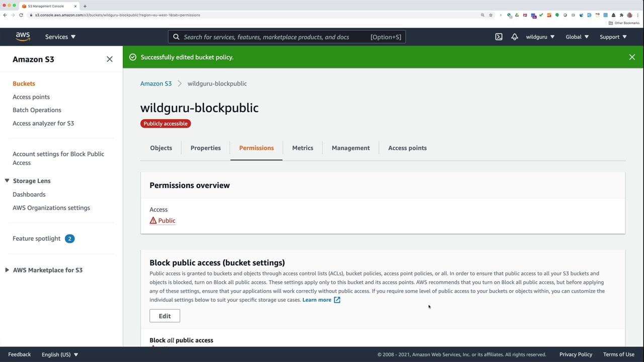The height and width of the screenshot is (362, 644).
Task: Click the Feature spotlight count badge
Action: click(x=69, y=238)
